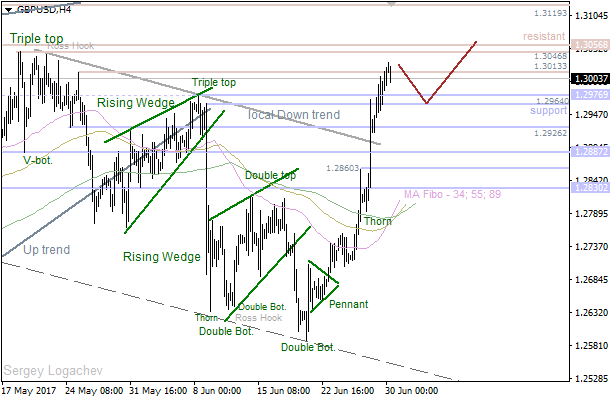Click the '17 May 2017' date label
Viewport: 610px width, 400px height.
(29, 390)
